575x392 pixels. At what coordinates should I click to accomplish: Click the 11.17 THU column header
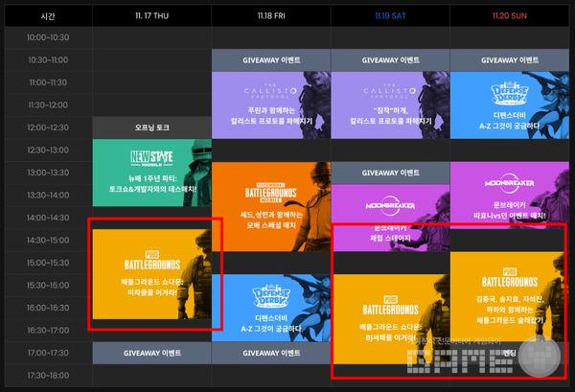(x=151, y=15)
